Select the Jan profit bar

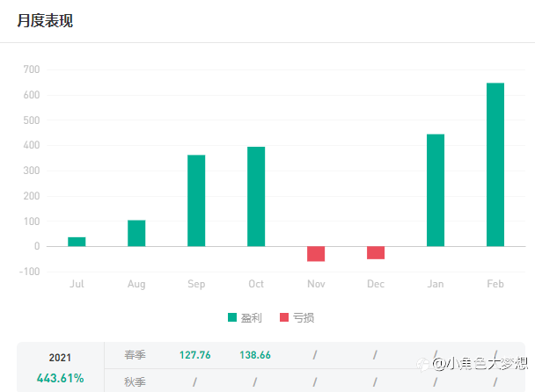[436, 190]
